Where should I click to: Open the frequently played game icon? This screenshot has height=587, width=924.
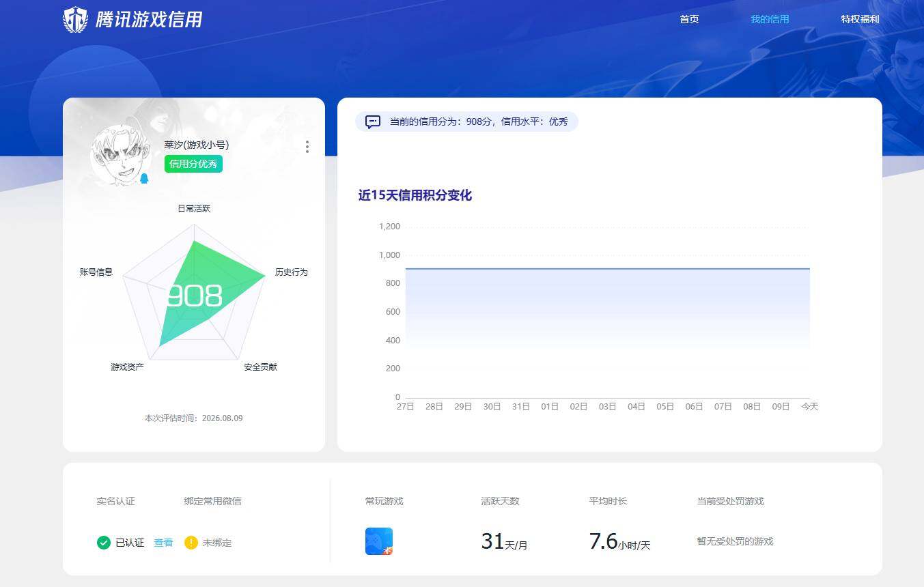[x=379, y=541]
